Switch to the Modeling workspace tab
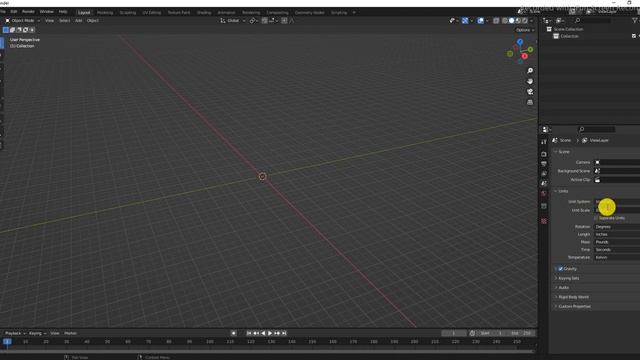This screenshot has height=360, width=640. click(105, 13)
